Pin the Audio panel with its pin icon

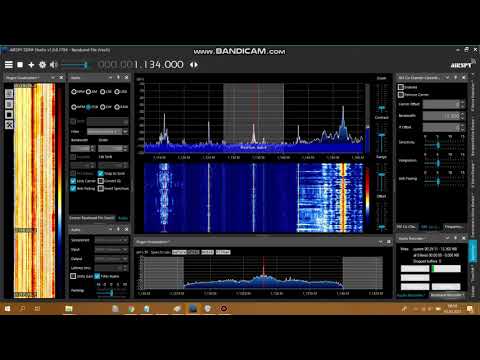point(118,230)
